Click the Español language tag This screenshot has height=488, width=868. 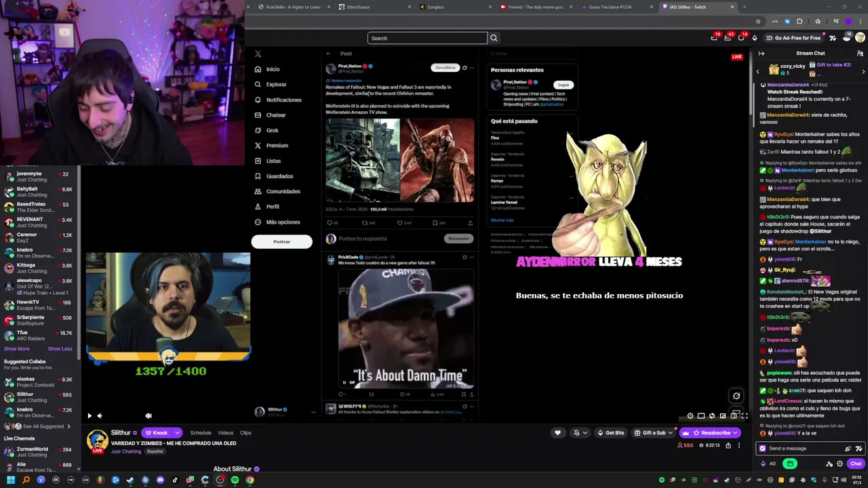coord(155,451)
